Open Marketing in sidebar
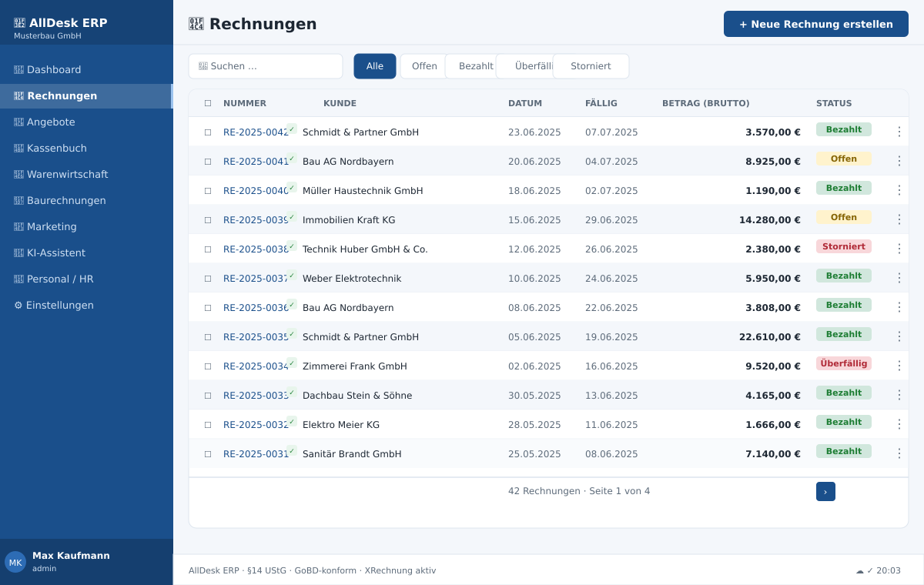Viewport: 924px width, 585px height. (x=86, y=226)
